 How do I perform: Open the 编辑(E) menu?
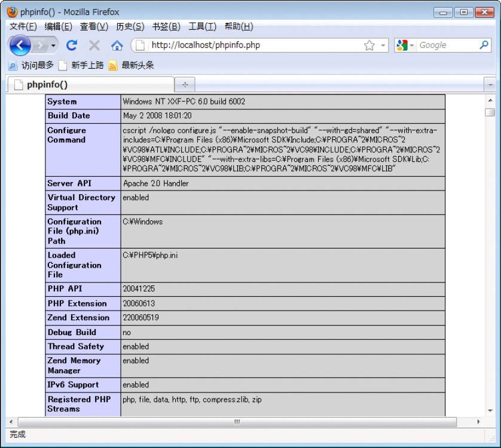tap(58, 26)
